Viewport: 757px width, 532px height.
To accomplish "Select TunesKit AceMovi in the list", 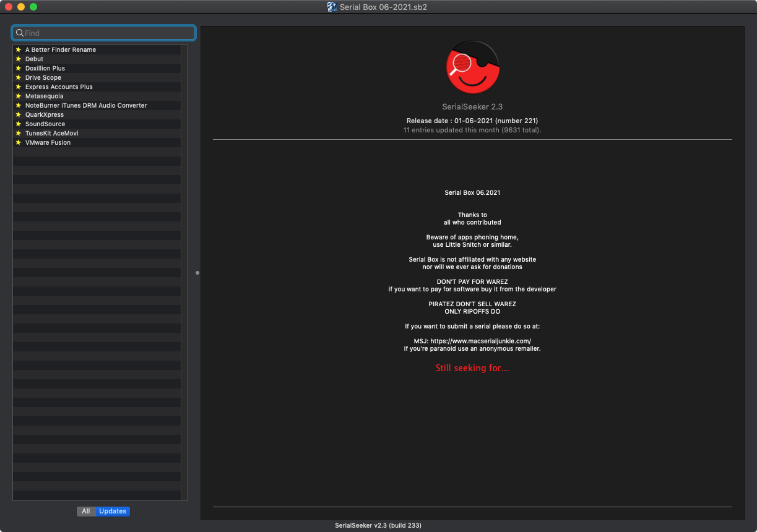I will pos(51,133).
